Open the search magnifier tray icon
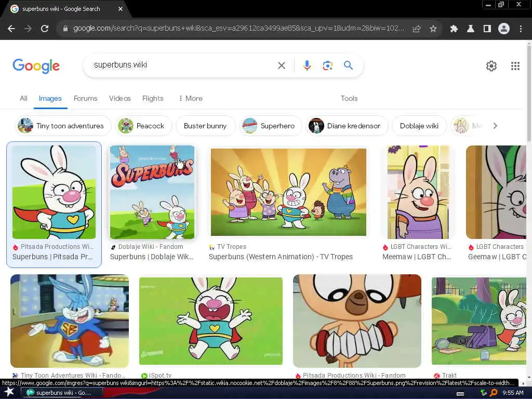This screenshot has width=532, height=399. (x=494, y=393)
